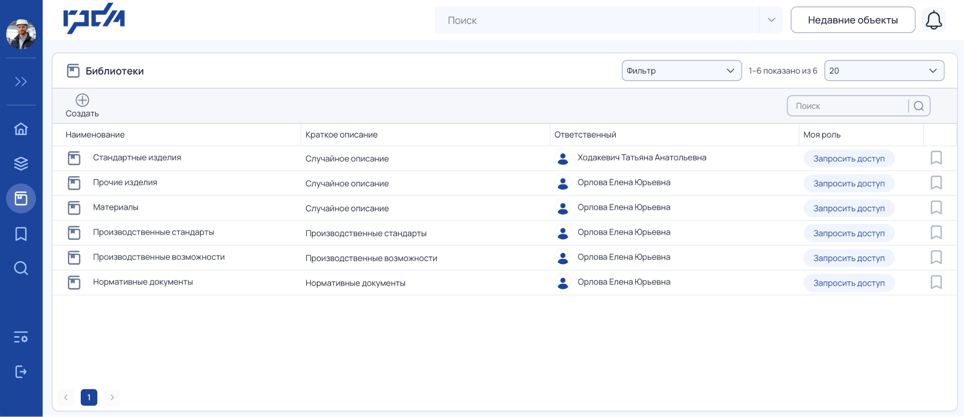Open the dropdown arrow beside global search

click(772, 20)
